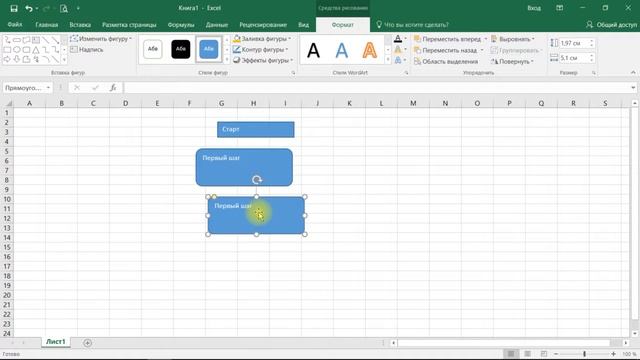Add a new sheet with the plus icon
640x360 pixels.
[x=87, y=343]
